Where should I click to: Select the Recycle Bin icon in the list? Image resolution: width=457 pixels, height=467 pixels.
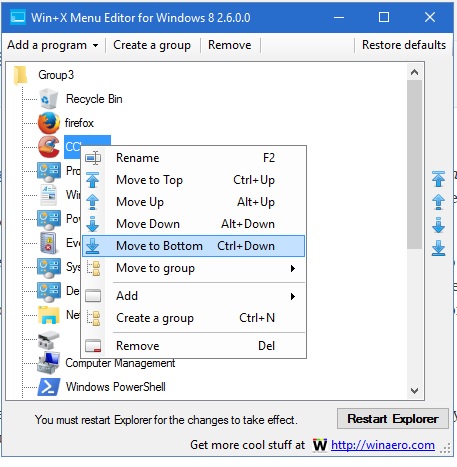click(49, 99)
